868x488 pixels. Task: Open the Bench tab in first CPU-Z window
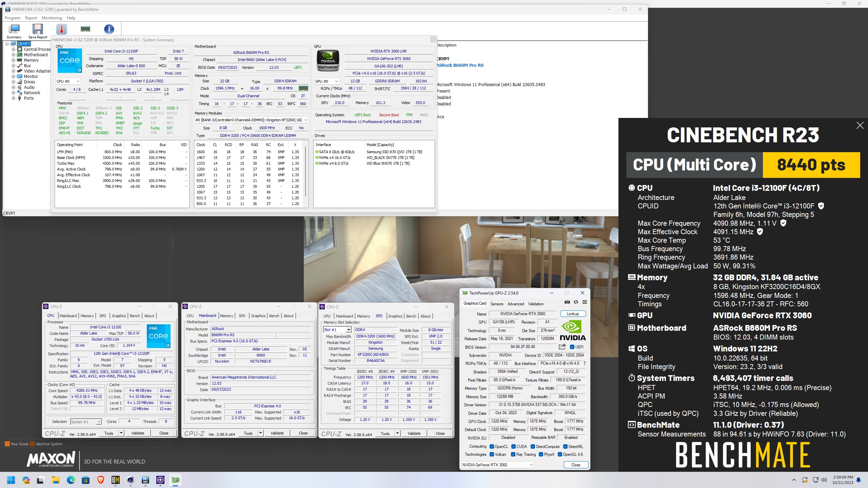(x=135, y=316)
